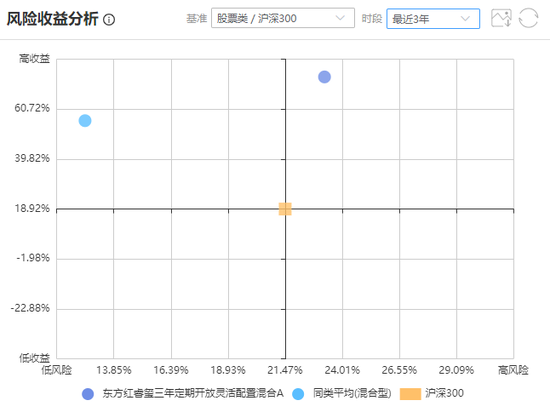Click the 29.09% x-axis label

coord(456,370)
